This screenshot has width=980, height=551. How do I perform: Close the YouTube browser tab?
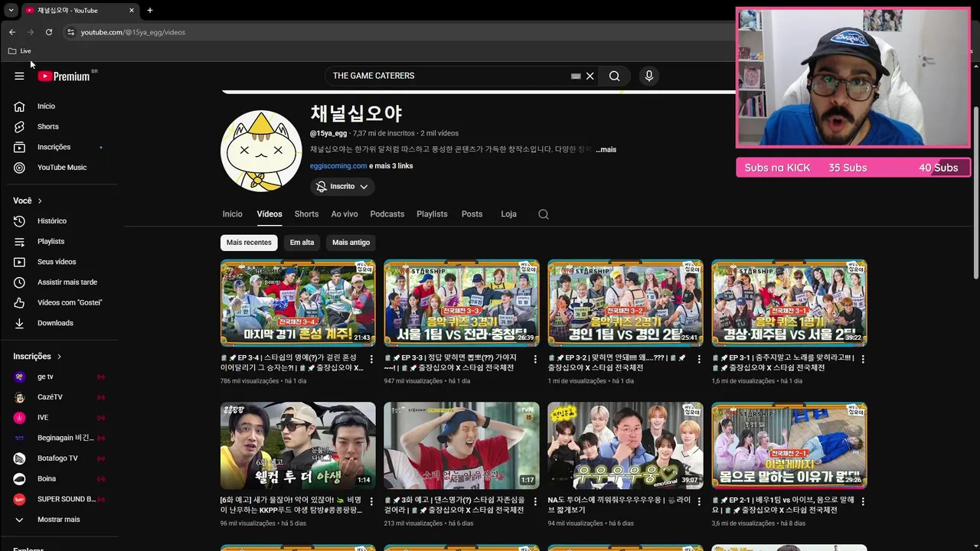pos(132,11)
